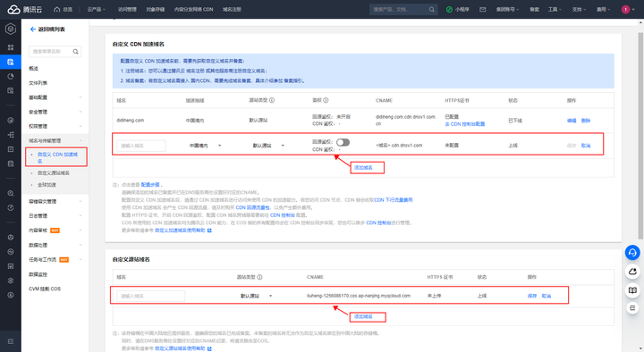Open the 云产品 dropdown in top bar
The image size is (644, 352).
96,10
